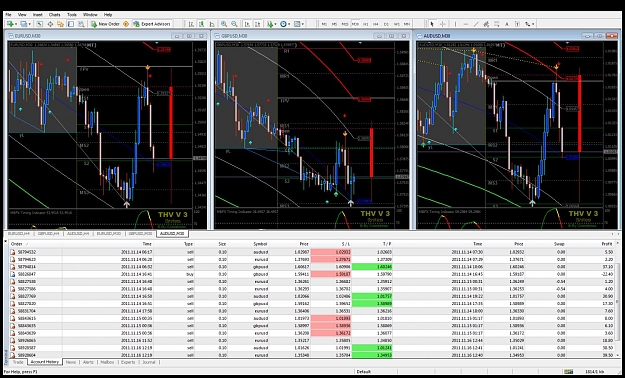The width and height of the screenshot is (625, 378).
Task: Open the Insert menu
Action: click(38, 15)
